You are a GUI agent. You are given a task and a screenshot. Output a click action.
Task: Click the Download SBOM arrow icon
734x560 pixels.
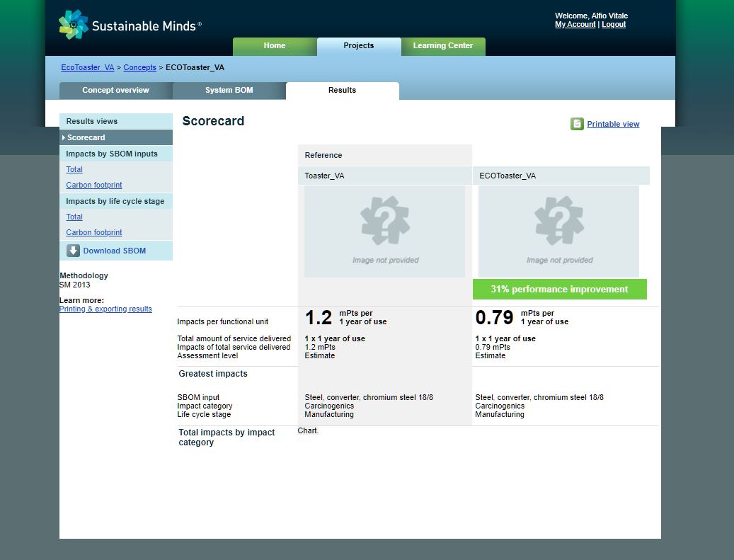coord(73,251)
